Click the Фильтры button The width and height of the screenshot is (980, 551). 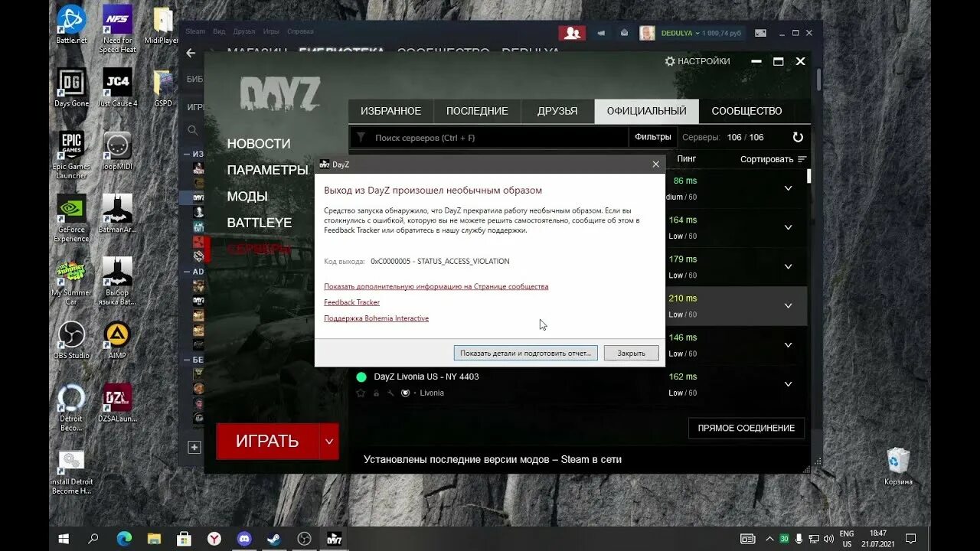click(652, 137)
